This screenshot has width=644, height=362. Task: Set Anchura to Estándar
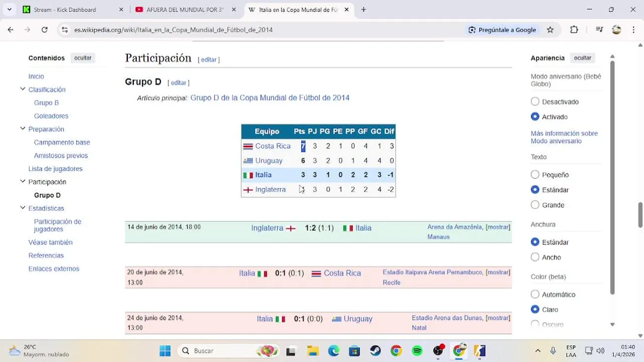(x=535, y=242)
